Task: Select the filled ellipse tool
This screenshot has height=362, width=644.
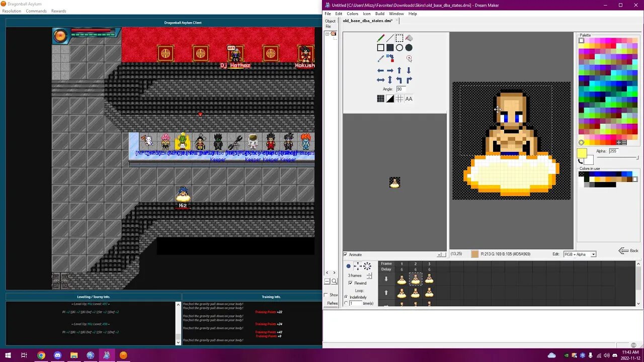Action: click(x=409, y=48)
